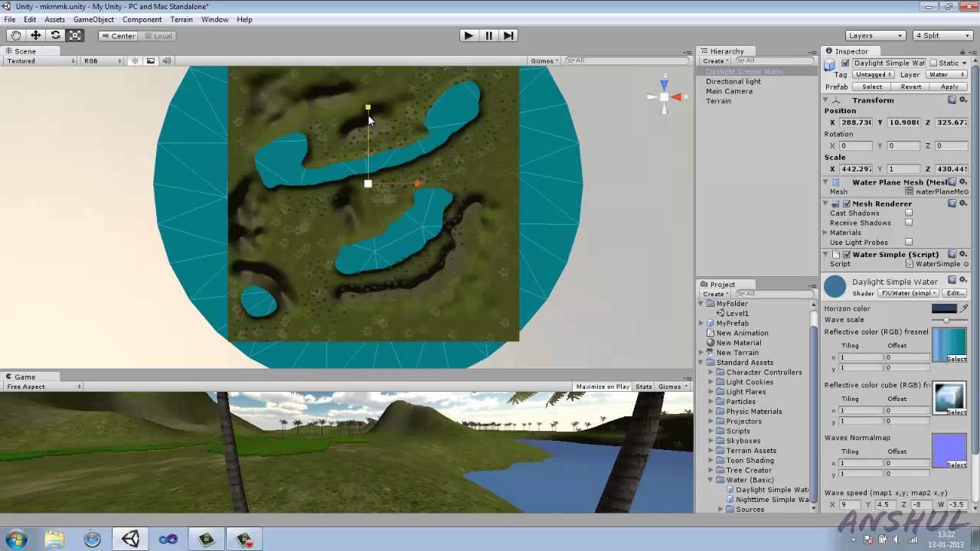Select the Move tool in the toolbar

click(x=34, y=35)
